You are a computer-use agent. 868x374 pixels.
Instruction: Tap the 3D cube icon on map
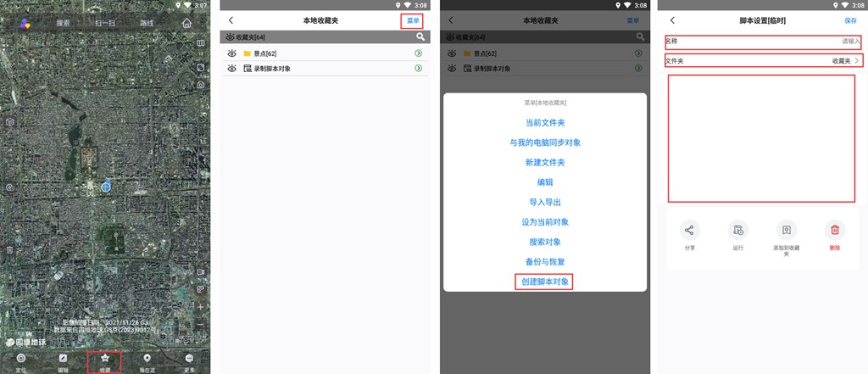[x=9, y=122]
